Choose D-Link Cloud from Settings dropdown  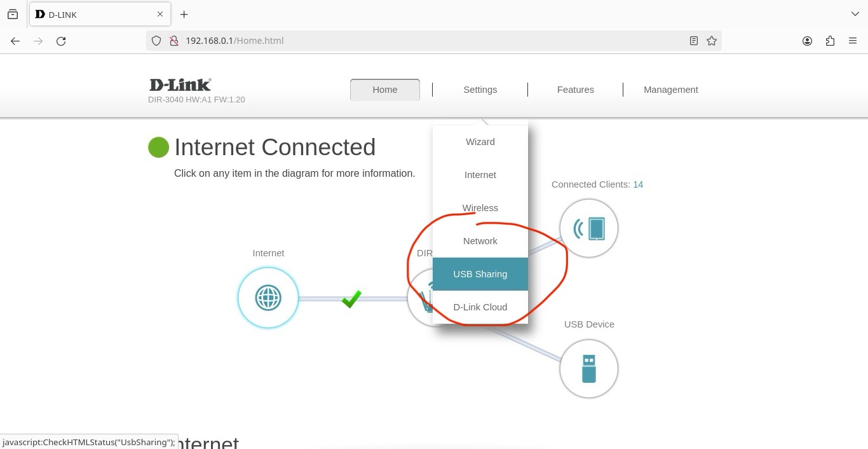point(480,307)
